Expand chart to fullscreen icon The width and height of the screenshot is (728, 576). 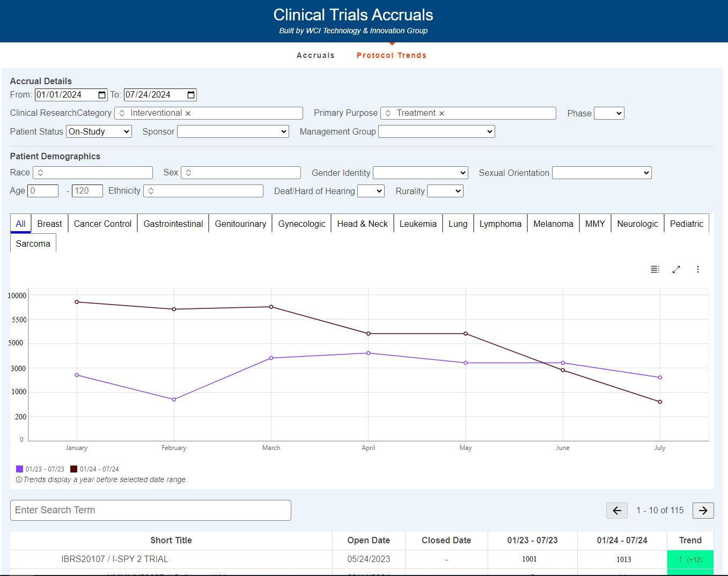[676, 269]
